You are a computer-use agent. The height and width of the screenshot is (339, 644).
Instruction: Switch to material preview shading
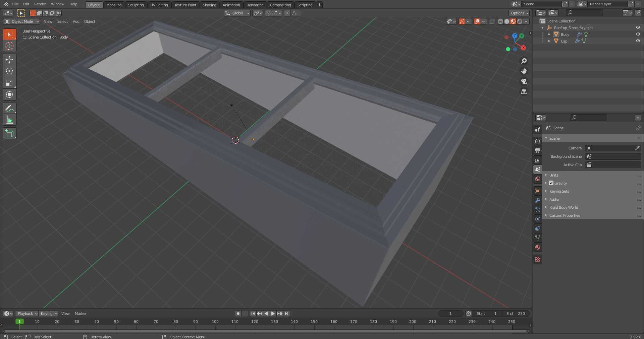pyautogui.click(x=513, y=21)
